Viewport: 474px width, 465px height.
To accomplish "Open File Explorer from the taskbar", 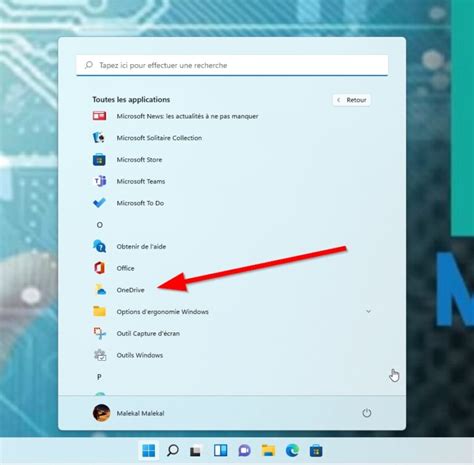I will [x=268, y=451].
